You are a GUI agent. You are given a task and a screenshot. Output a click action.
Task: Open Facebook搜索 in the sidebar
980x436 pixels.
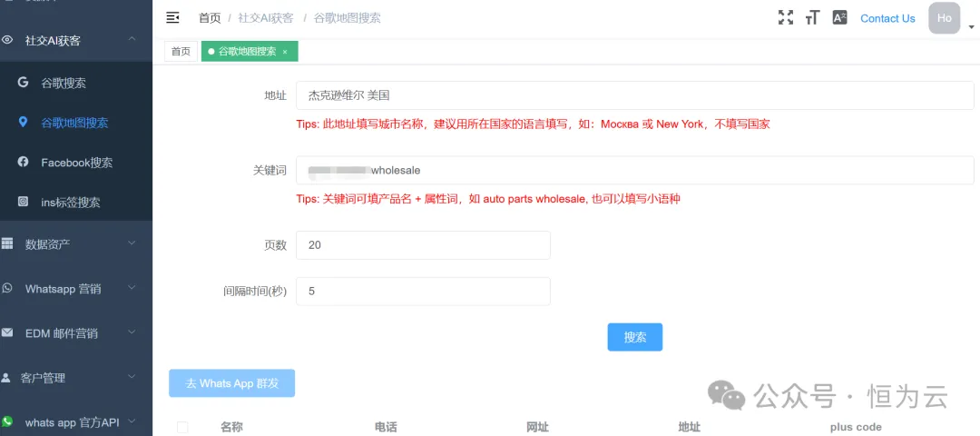(77, 163)
